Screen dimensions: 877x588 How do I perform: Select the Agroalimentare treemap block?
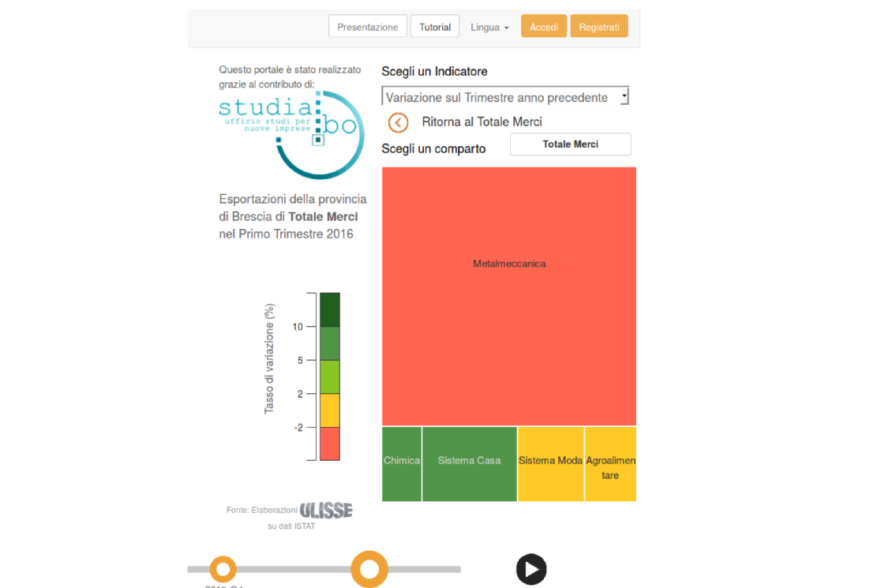(611, 464)
